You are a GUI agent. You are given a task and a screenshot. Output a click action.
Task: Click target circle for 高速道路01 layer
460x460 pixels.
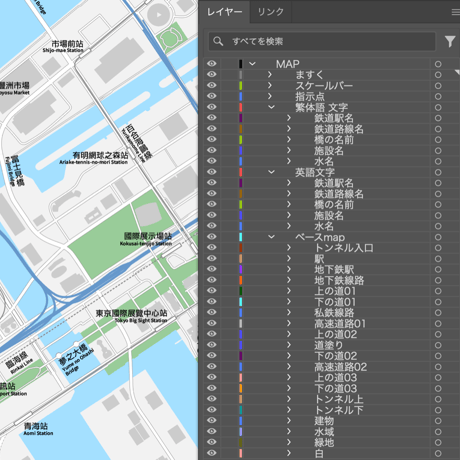tap(438, 324)
